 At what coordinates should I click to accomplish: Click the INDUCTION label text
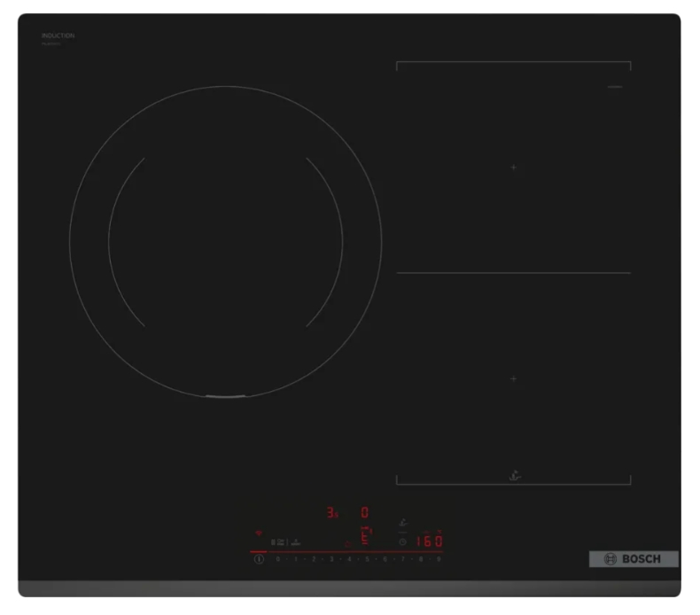(x=58, y=35)
